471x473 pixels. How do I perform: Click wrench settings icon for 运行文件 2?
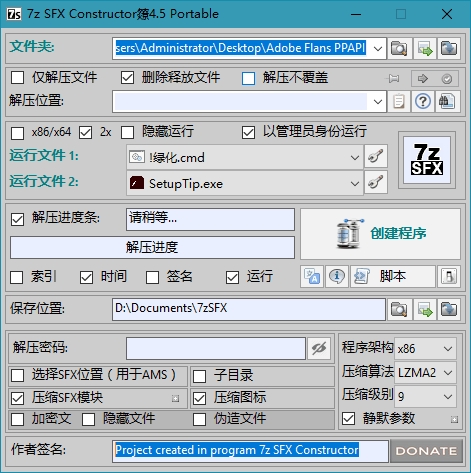tap(376, 182)
